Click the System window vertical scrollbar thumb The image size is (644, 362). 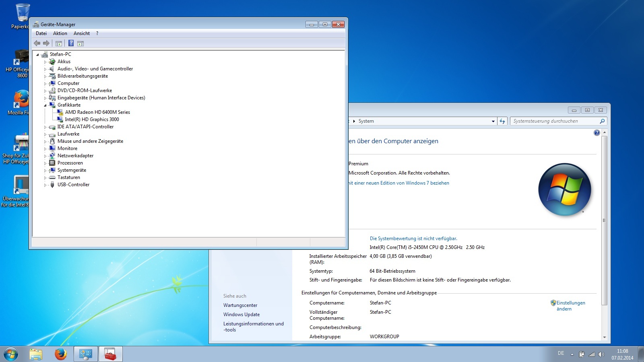[604, 220]
